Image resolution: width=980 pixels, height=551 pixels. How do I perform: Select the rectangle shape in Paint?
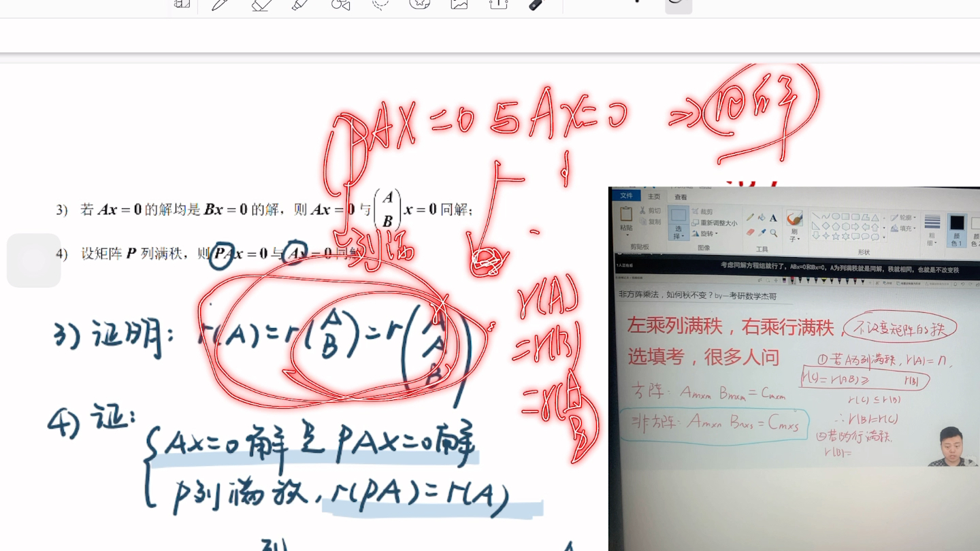(845, 216)
